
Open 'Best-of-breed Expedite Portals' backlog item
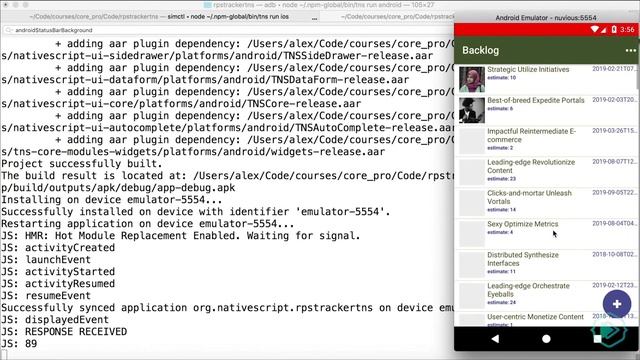coord(546,110)
